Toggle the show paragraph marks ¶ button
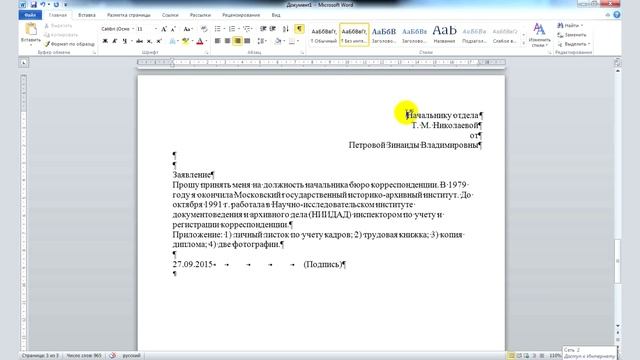The height and width of the screenshot is (360, 640). [x=299, y=29]
